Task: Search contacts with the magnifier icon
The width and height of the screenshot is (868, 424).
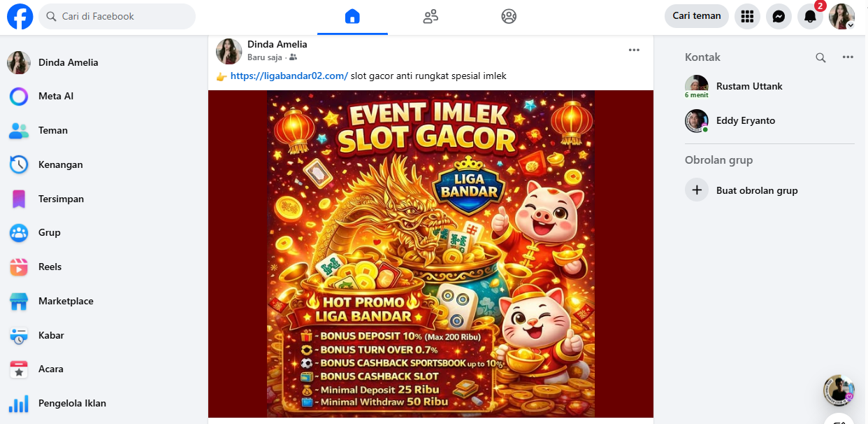Action: click(x=821, y=57)
